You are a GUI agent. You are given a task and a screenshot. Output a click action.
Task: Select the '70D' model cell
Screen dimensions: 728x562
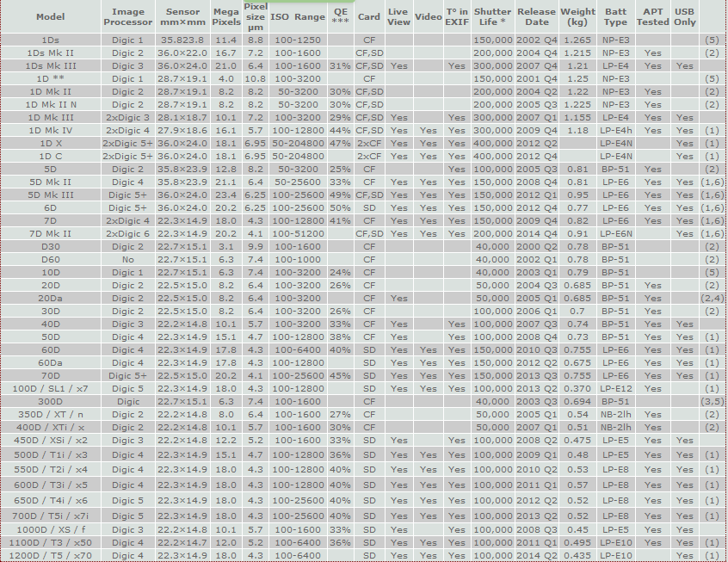(x=50, y=376)
